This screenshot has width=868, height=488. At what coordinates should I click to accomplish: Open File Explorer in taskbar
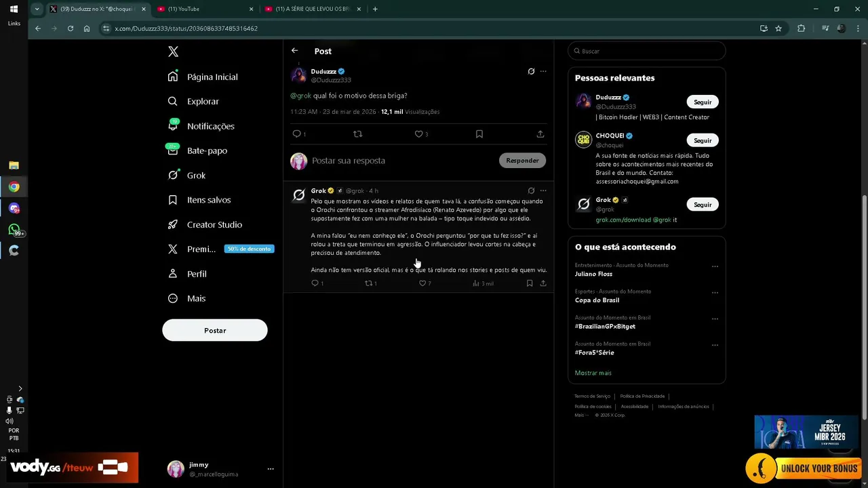point(14,165)
